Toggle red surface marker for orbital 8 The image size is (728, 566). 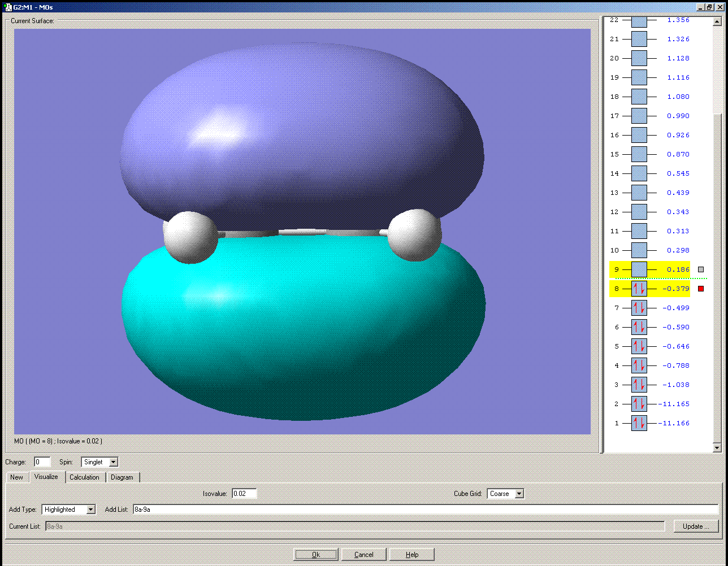pos(701,289)
